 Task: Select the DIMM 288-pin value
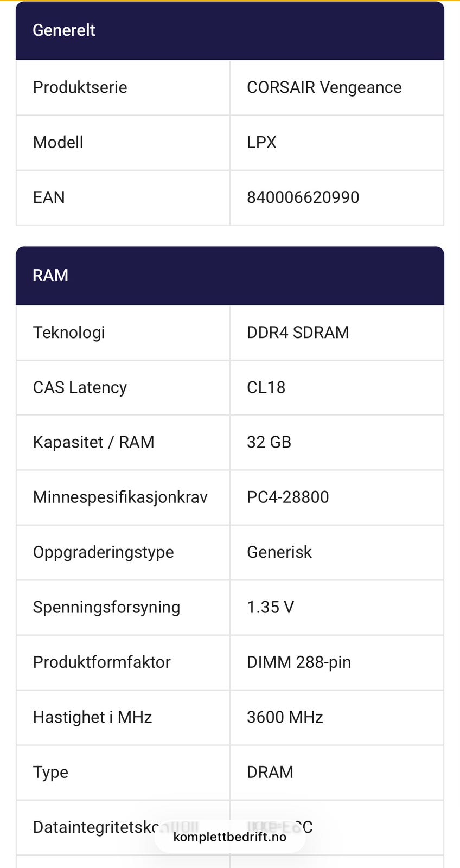298,662
